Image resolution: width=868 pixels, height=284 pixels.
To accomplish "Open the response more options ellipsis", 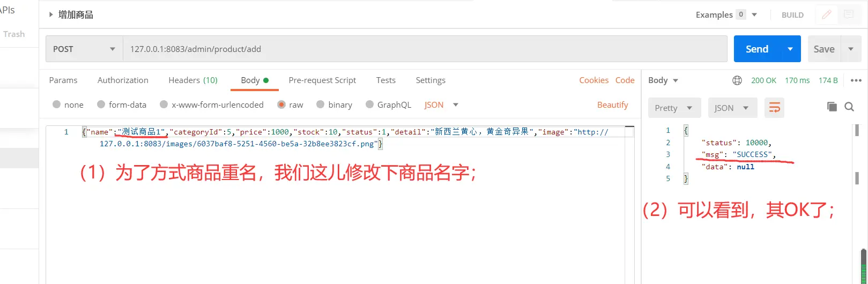I will coord(856,80).
